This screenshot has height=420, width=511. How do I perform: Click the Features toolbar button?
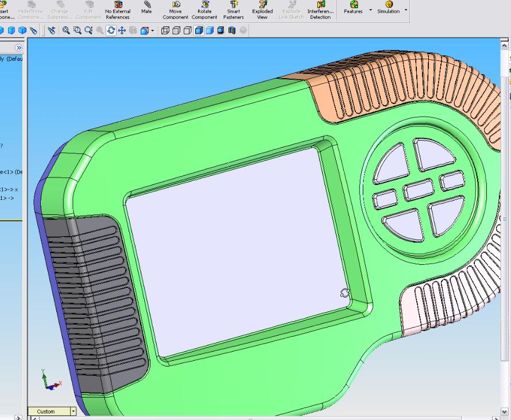pos(354,7)
